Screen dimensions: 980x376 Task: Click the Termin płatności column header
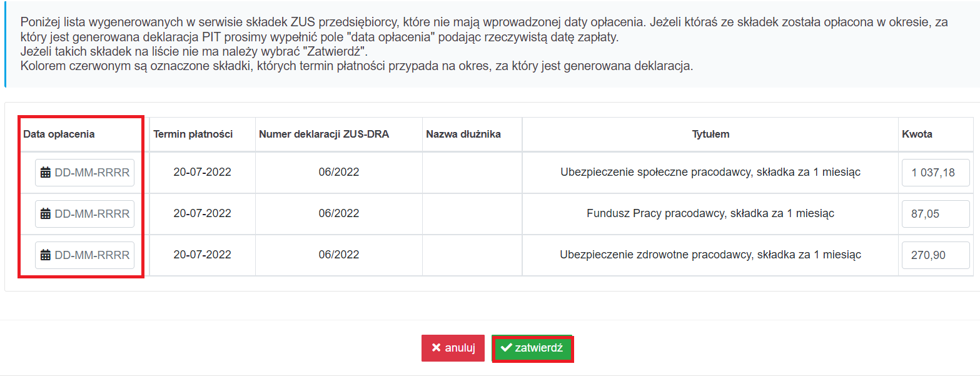click(193, 135)
